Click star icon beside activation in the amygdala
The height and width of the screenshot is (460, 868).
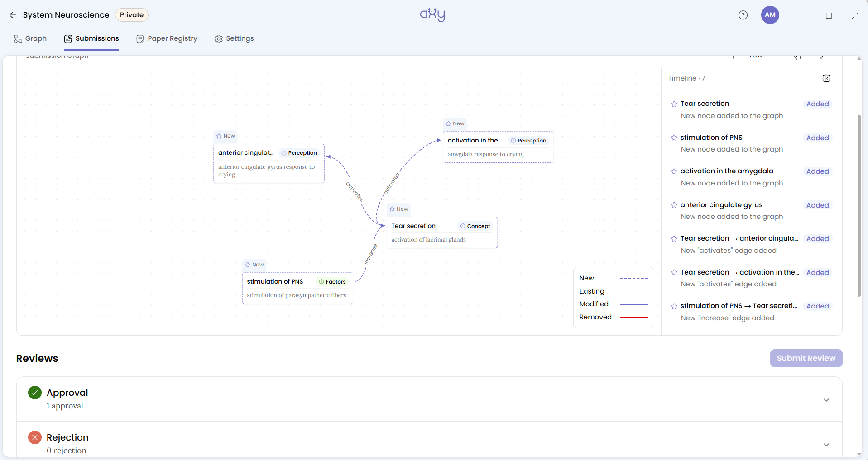[674, 171]
